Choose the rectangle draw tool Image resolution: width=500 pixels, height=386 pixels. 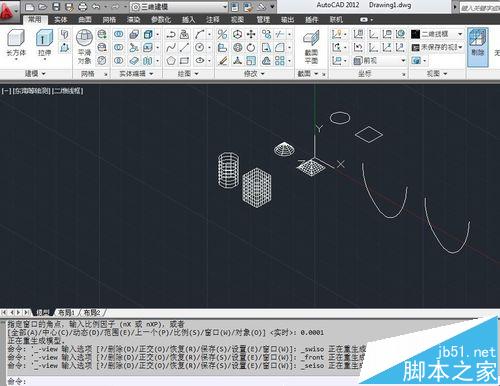(x=184, y=61)
